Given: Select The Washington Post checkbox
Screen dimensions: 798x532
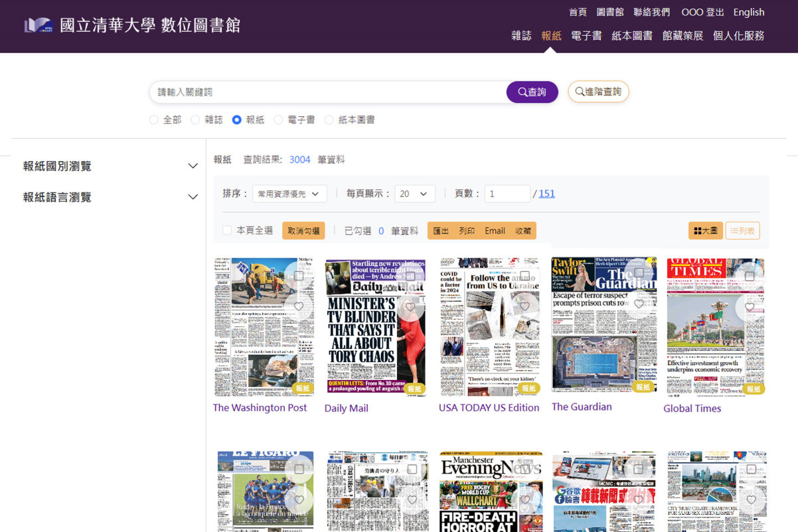Looking at the screenshot, I should tap(299, 275).
